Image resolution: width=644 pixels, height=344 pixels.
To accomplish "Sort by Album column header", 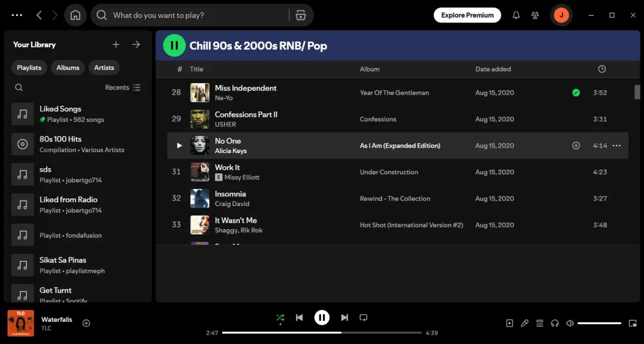I will point(369,69).
